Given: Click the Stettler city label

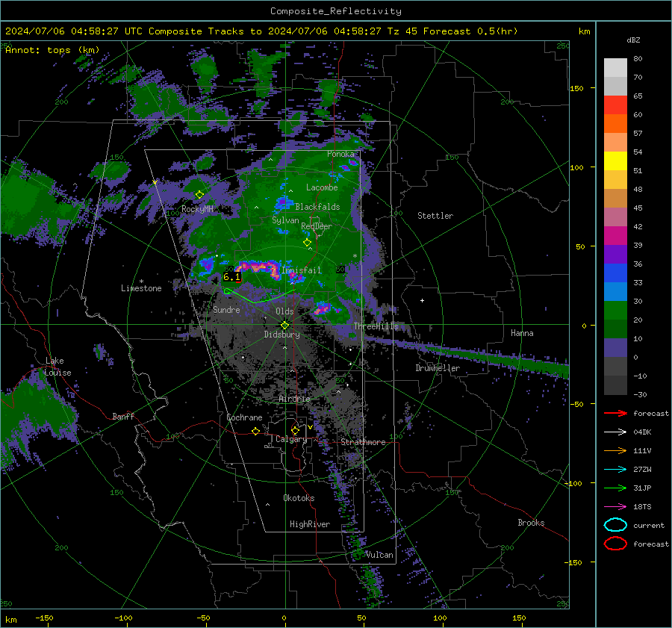Looking at the screenshot, I should tap(435, 216).
